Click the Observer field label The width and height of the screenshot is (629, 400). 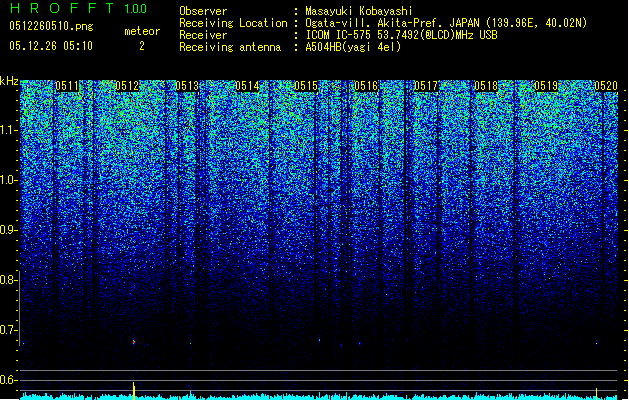pos(203,11)
